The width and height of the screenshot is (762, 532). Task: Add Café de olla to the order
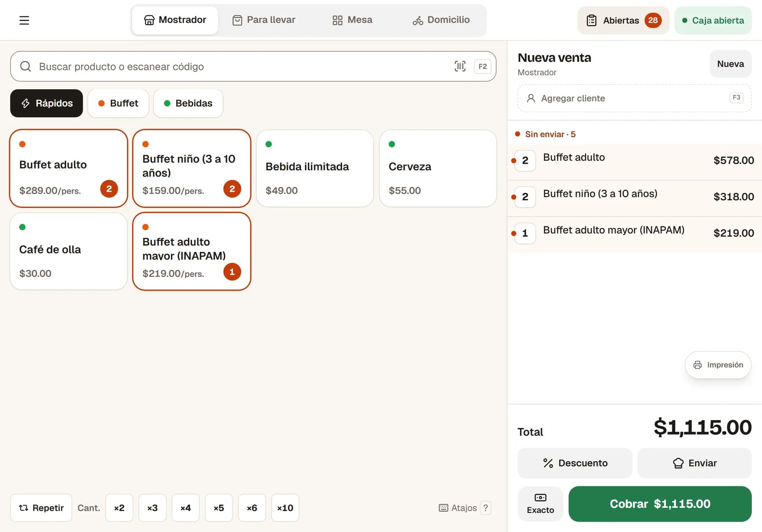[69, 251]
